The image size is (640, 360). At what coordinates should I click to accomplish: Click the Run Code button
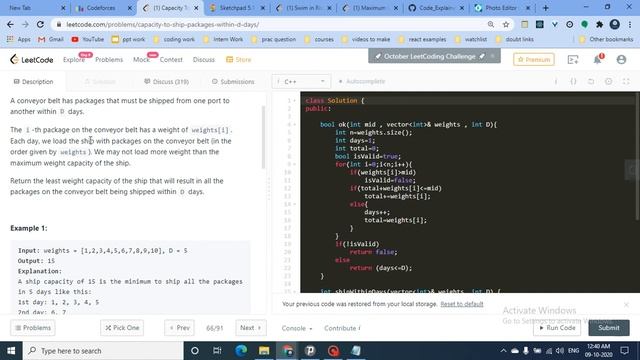(x=557, y=328)
